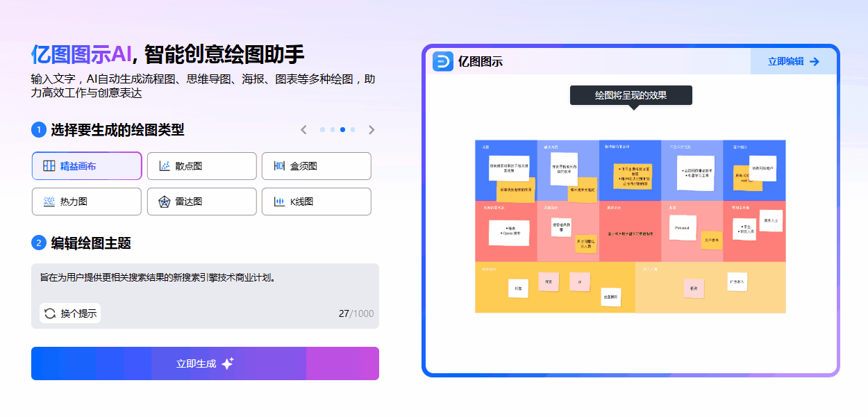Click the 编辑绘图主题 heading
This screenshot has height=417, width=868.
click(91, 243)
